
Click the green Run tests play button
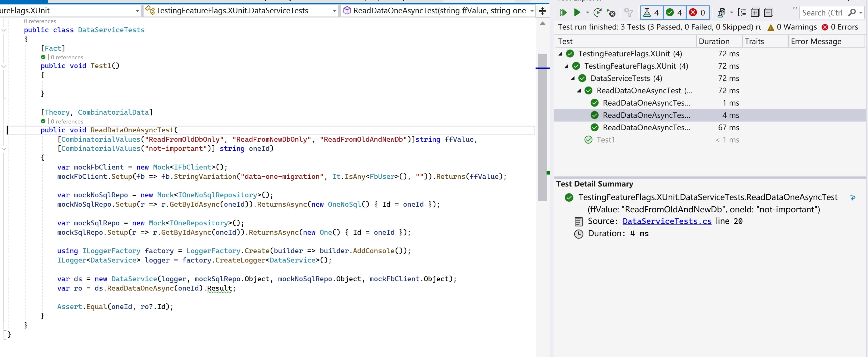(x=577, y=13)
